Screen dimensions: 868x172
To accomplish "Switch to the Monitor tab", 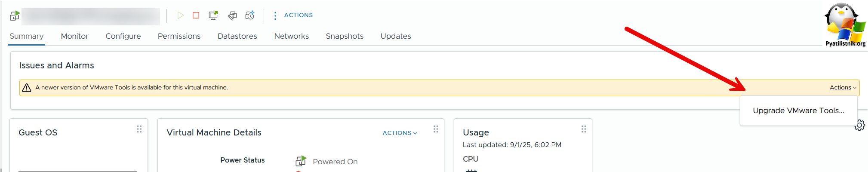I will click(x=74, y=36).
